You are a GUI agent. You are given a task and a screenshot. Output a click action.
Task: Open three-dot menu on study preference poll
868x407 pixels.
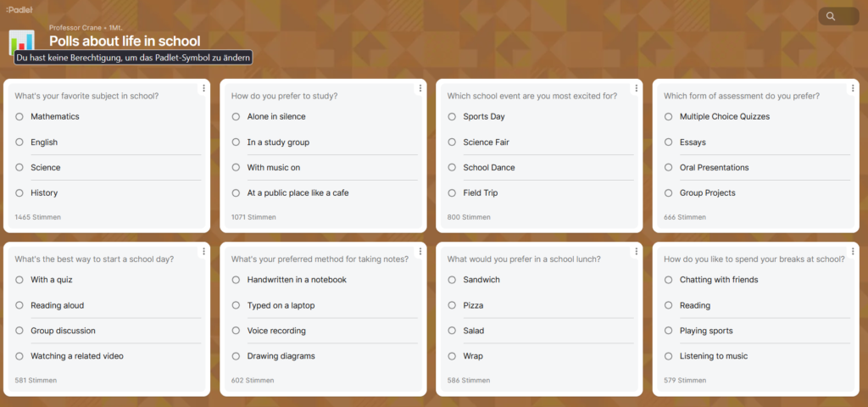pos(420,88)
